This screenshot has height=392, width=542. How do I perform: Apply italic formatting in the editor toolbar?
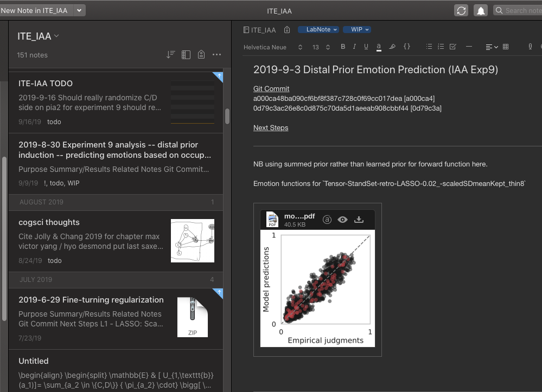[x=354, y=47]
